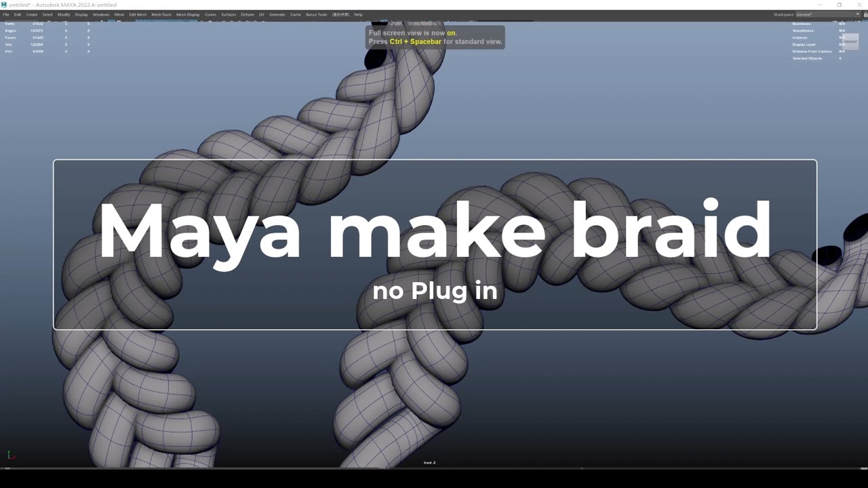The image size is (868, 488).
Task: Close the Maya window
Action: click(858, 5)
